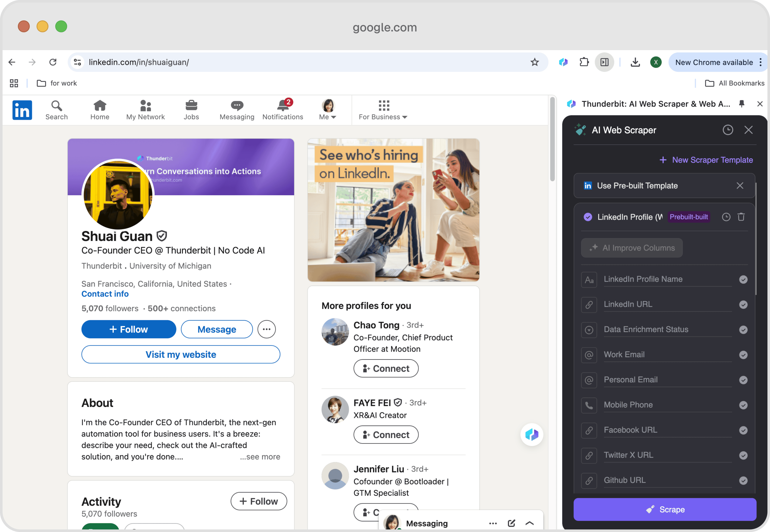
Task: Open data type selector for Github URL
Action: point(589,481)
